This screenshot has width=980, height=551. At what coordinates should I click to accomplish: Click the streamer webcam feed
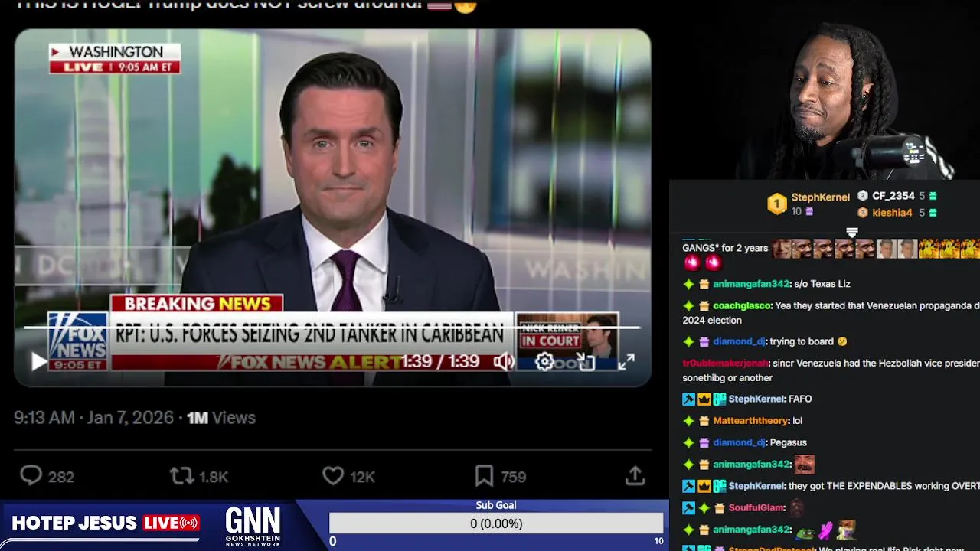click(x=825, y=90)
